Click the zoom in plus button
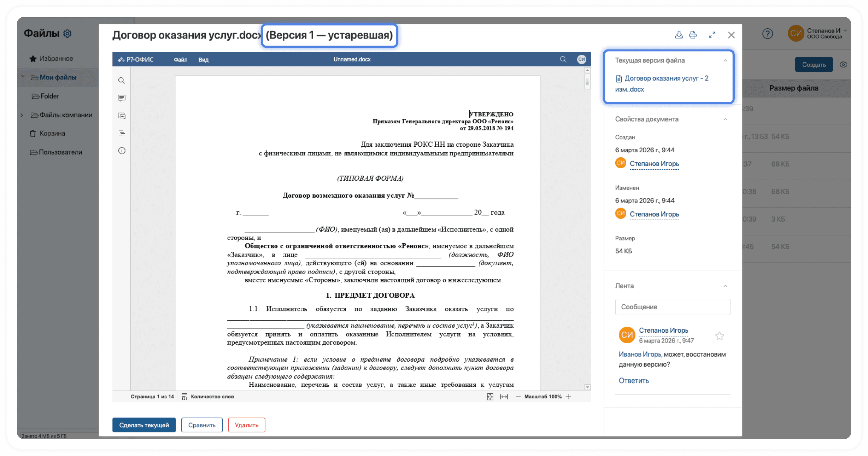 pos(568,397)
